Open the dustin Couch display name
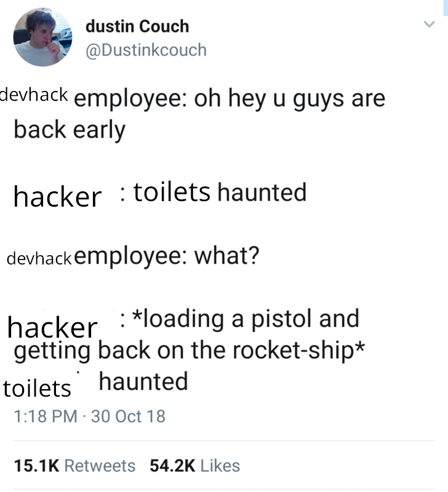This screenshot has width=448, height=492. (137, 26)
